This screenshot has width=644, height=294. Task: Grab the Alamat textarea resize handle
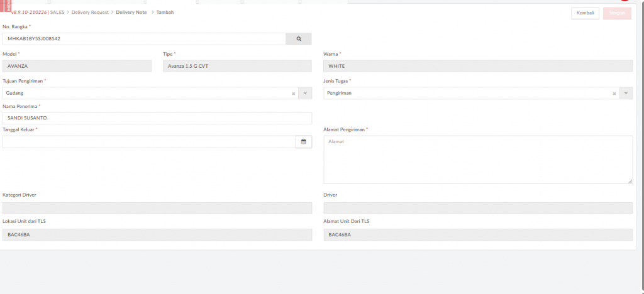(630, 181)
